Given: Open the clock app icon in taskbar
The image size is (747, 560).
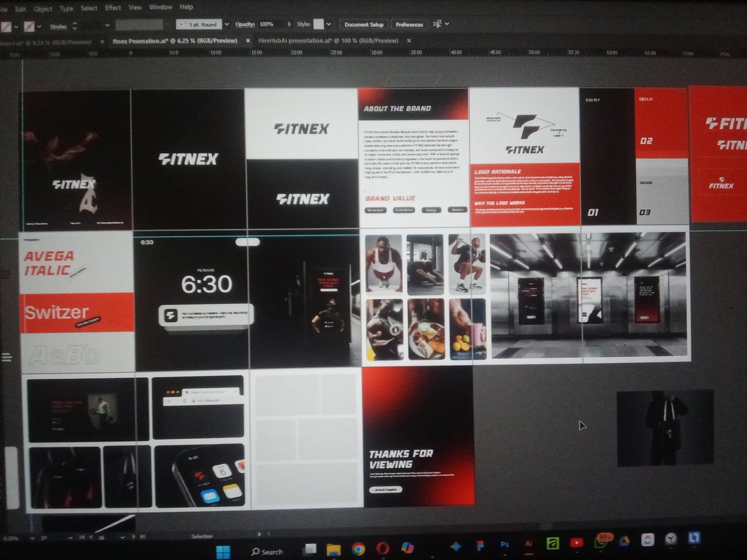Looking at the screenshot, I should pos(671,539).
